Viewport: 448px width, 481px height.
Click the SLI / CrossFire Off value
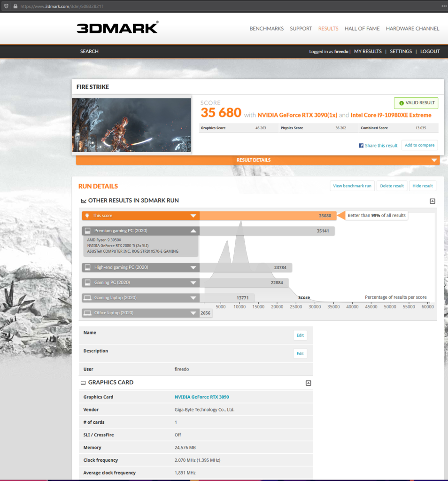(178, 435)
